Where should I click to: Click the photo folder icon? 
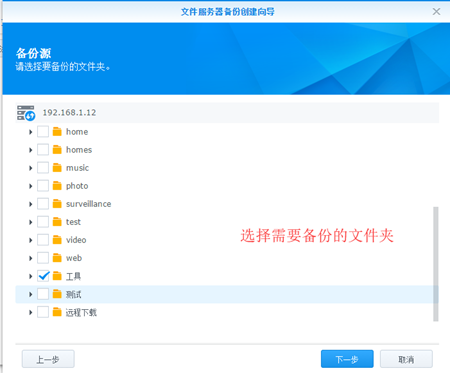coord(57,186)
